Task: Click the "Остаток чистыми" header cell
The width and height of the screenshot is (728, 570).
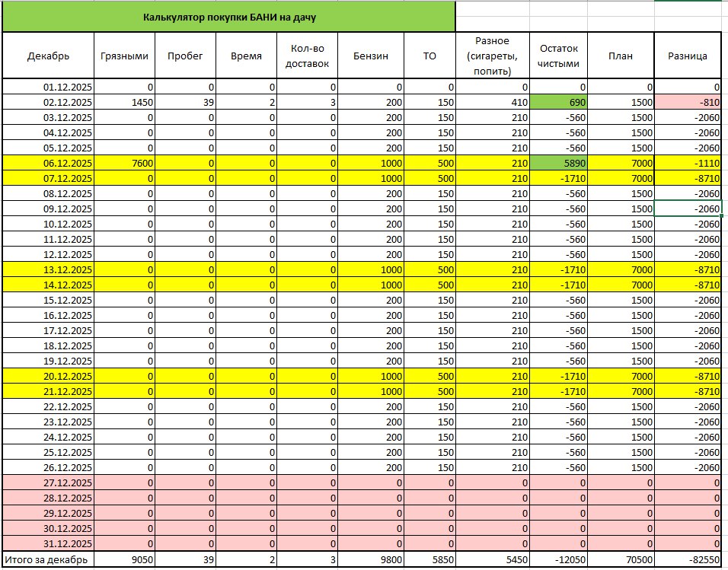Action: coord(559,56)
